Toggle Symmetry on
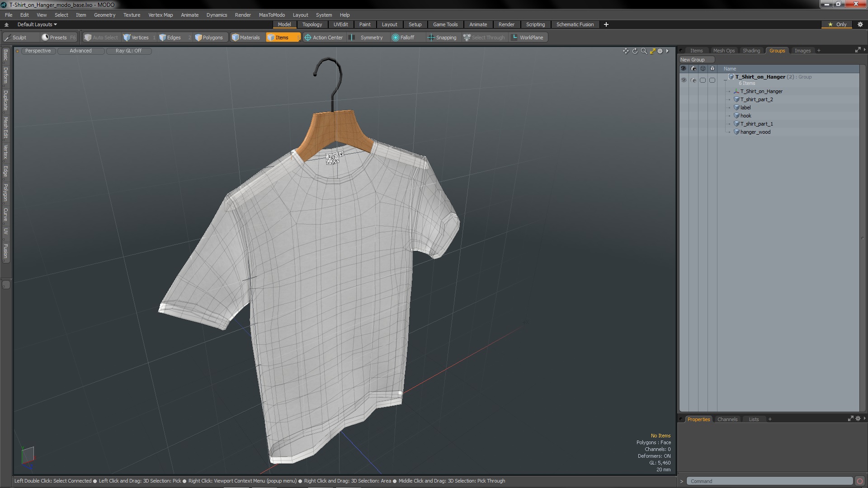Viewport: 868px width, 488px height. click(x=367, y=38)
